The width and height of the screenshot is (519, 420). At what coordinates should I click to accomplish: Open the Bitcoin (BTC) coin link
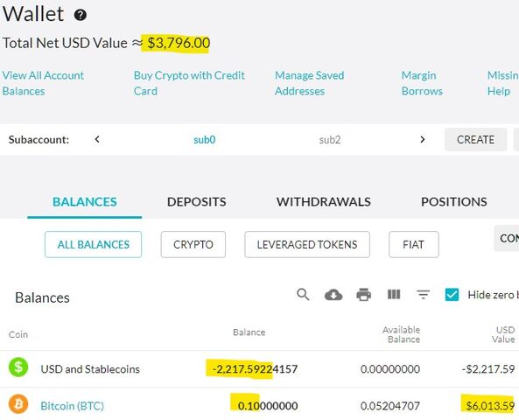pyautogui.click(x=72, y=406)
